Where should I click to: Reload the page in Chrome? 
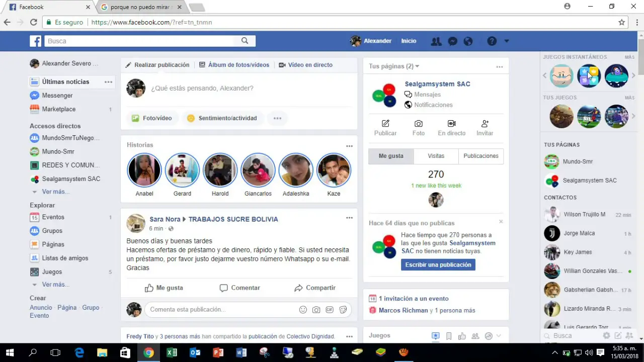33,22
